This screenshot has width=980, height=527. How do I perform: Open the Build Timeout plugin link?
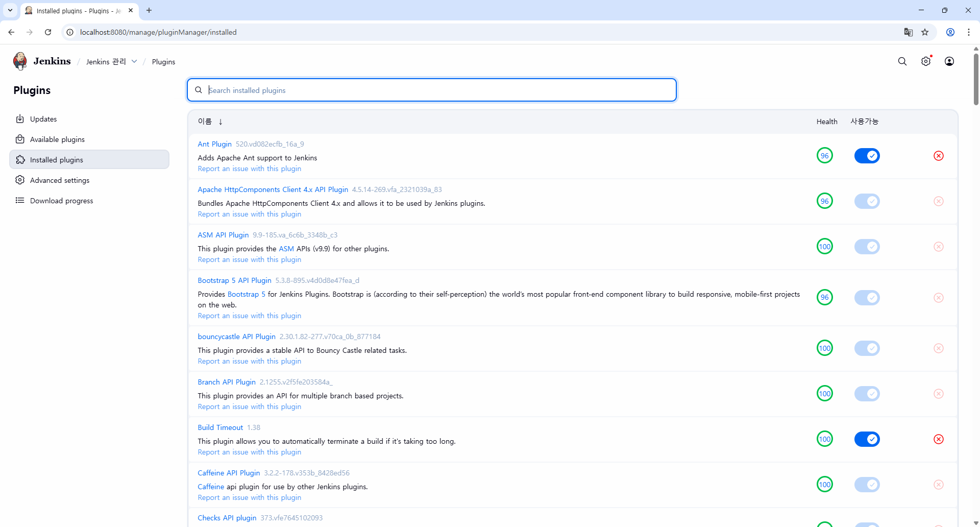[x=220, y=427]
